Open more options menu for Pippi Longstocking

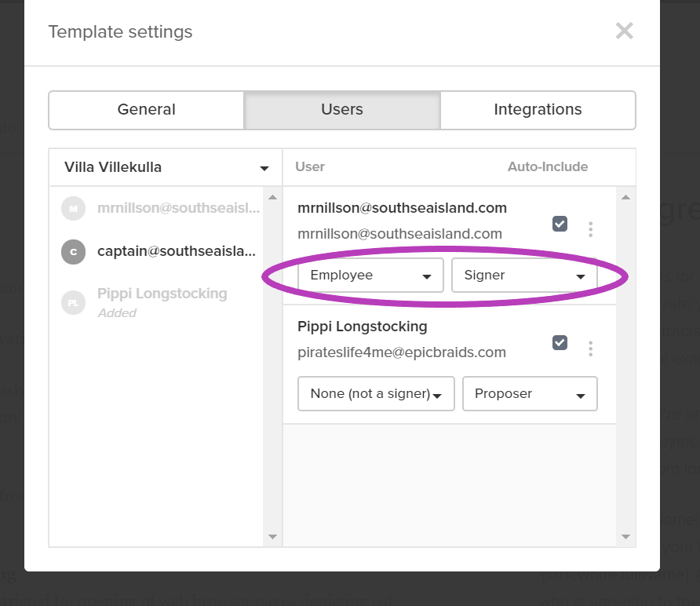pos(591,348)
